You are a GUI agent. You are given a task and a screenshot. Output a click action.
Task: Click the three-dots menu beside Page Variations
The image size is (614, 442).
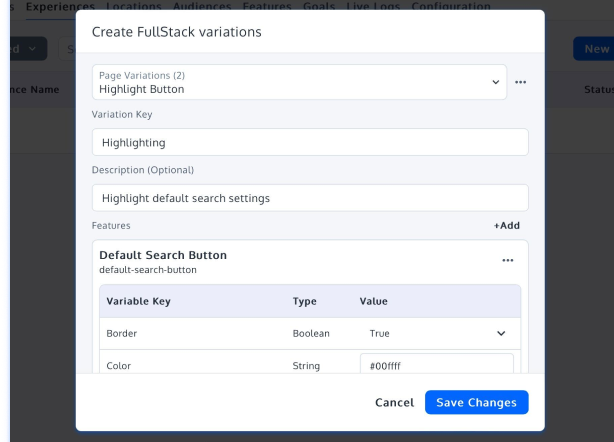pos(520,82)
